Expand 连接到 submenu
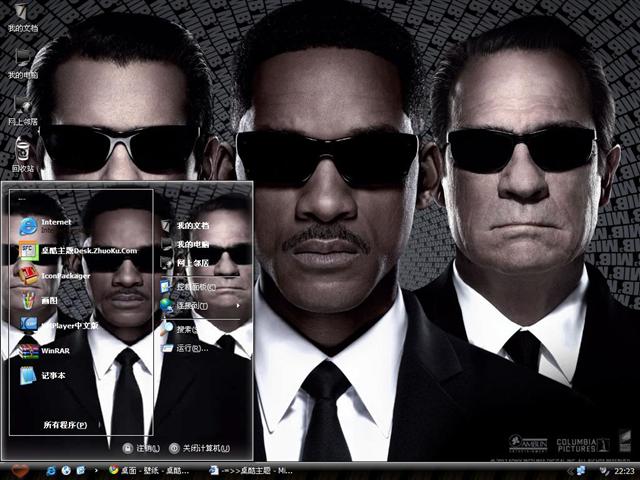640x480 pixels. coord(200,305)
